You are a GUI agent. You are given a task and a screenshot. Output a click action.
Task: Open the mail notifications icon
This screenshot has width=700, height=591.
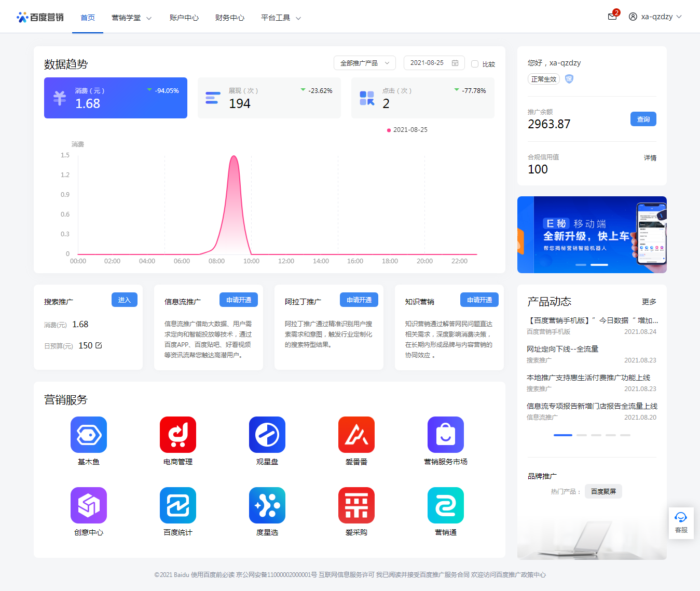[x=612, y=17]
